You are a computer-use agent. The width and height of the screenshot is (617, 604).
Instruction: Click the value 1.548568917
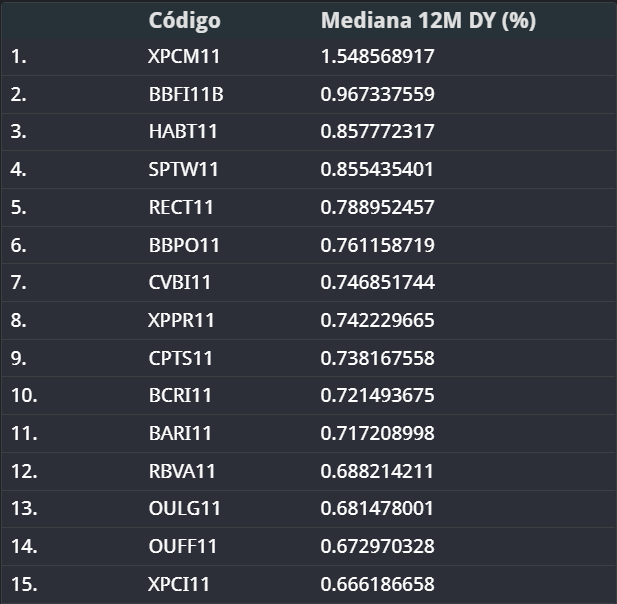click(x=378, y=56)
